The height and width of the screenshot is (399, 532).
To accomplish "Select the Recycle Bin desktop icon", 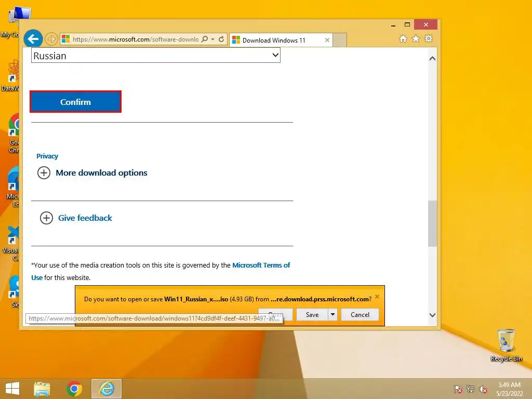I will click(506, 345).
